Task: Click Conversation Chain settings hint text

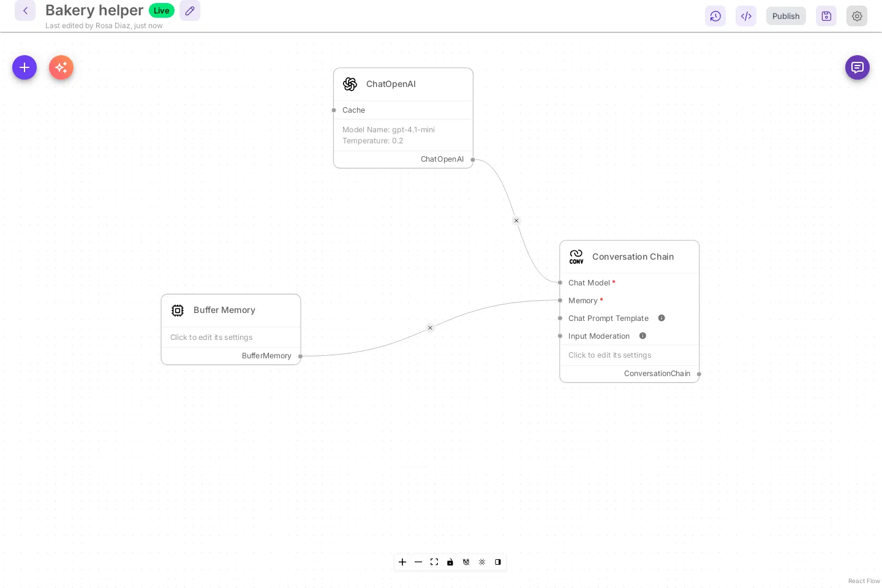Action: (x=609, y=355)
